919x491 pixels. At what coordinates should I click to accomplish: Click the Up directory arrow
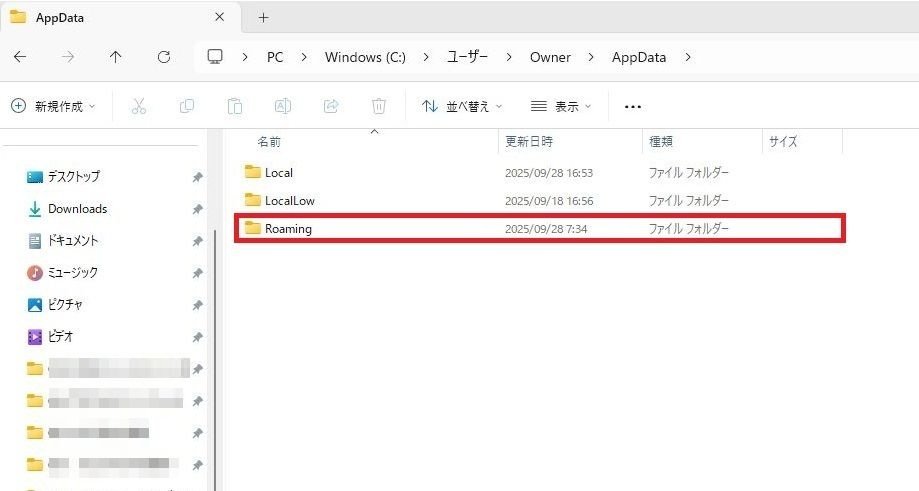(115, 57)
